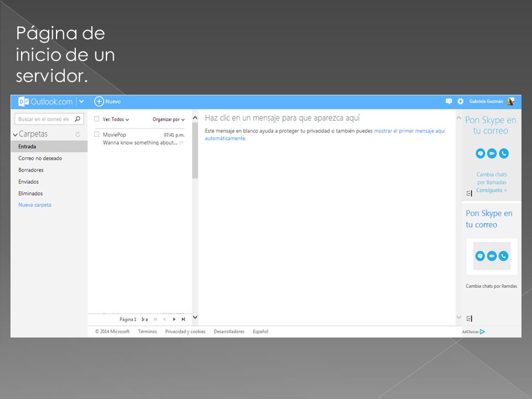This screenshot has height=399, width=532.
Task: Click the magnifying glass search icon
Action: click(x=78, y=119)
